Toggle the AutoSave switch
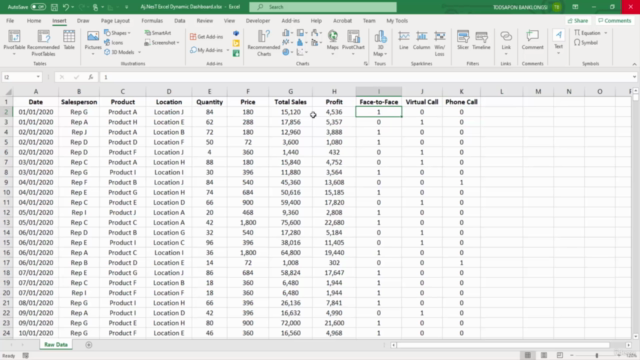Image resolution: width=640 pixels, height=360 pixels. click(38, 7)
